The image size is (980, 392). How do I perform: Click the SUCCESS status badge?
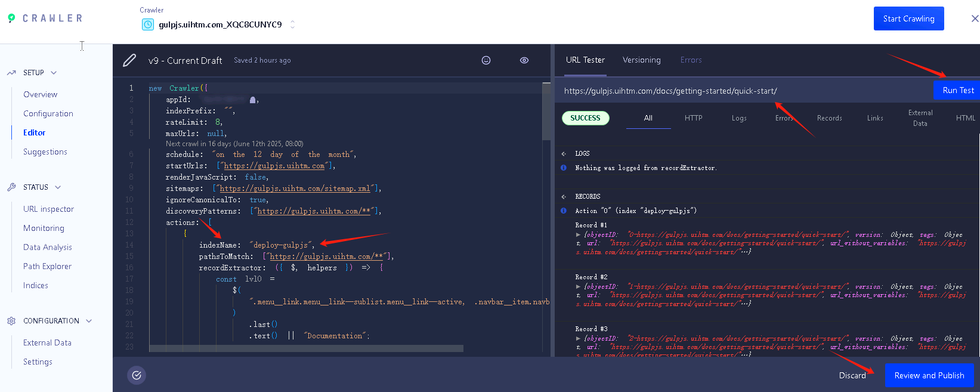tap(585, 118)
